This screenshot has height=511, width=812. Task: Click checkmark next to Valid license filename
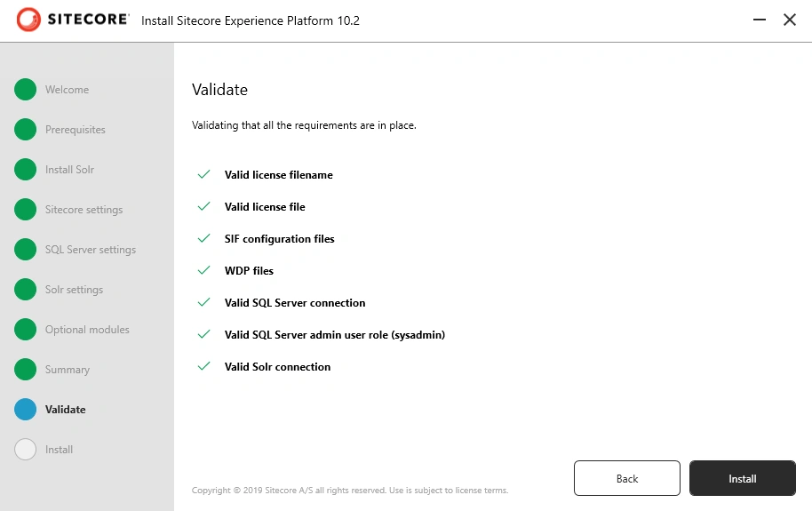(x=204, y=174)
